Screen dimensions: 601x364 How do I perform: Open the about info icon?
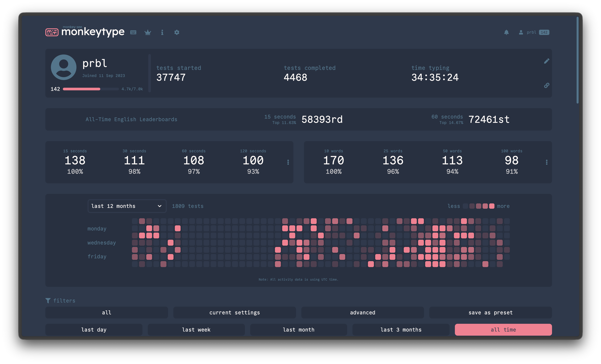tap(162, 32)
